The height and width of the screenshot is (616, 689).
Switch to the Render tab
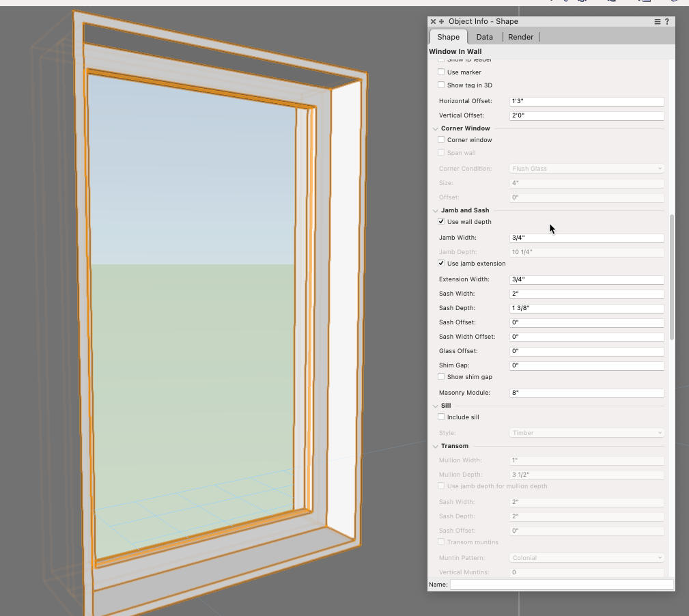point(520,37)
